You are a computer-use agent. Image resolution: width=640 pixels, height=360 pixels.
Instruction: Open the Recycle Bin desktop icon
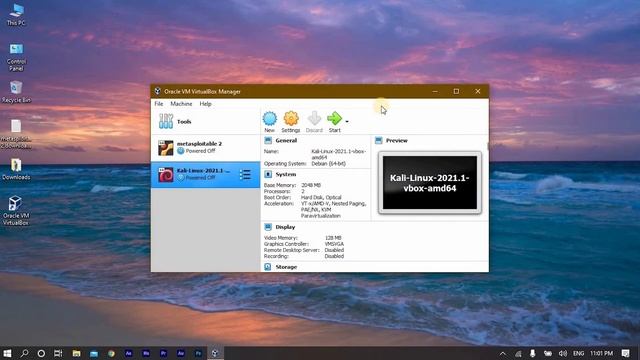click(16, 91)
